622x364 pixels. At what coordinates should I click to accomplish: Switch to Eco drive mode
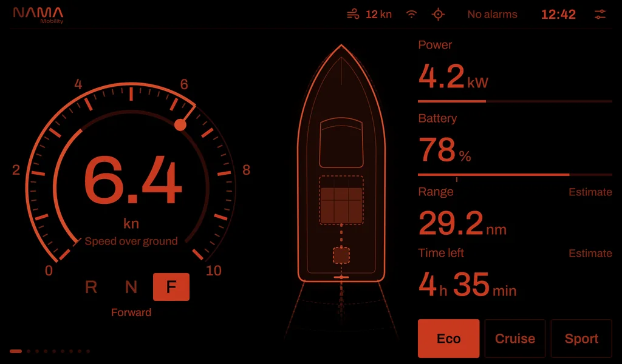pos(449,339)
